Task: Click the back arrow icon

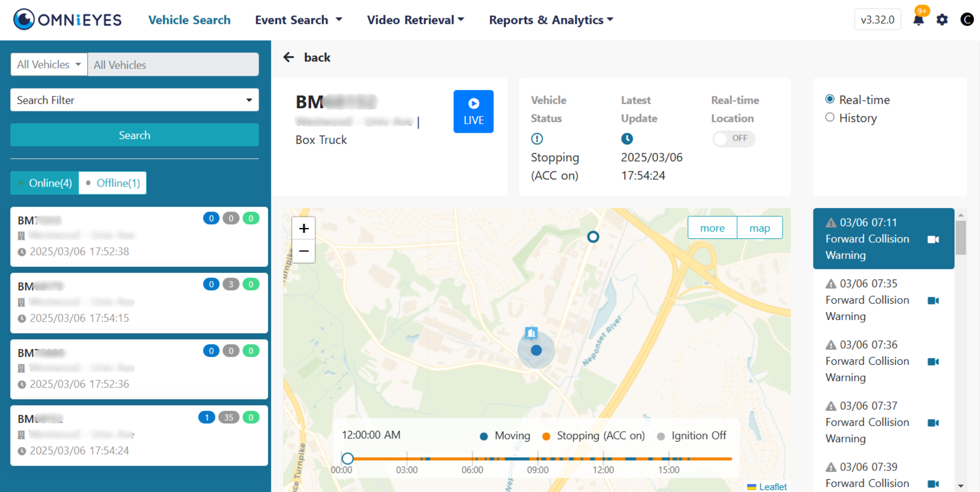Action: tap(289, 57)
